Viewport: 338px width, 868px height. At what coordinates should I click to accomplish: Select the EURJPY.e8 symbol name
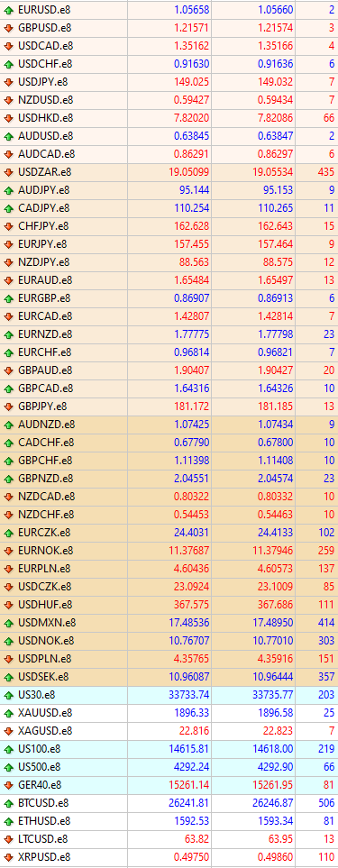[42, 244]
